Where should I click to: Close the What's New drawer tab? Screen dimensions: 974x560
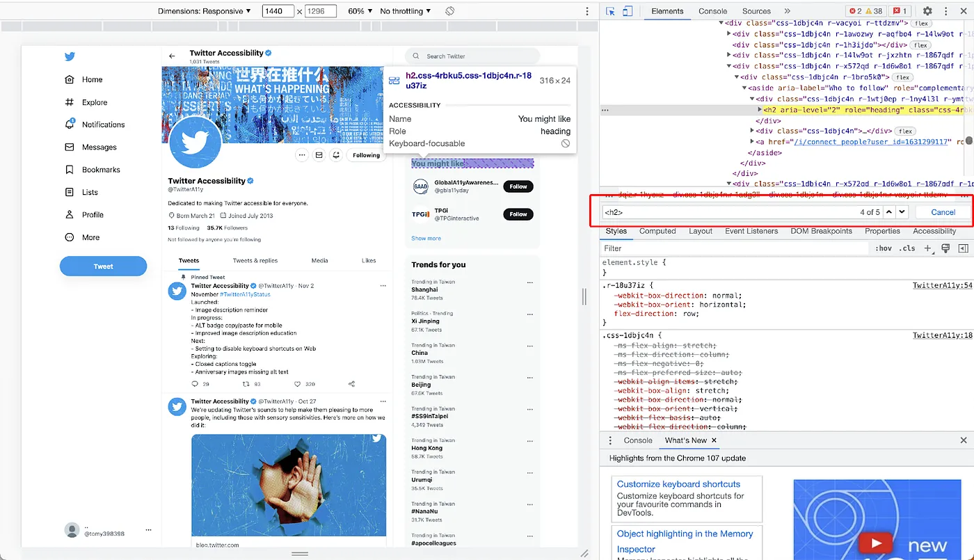coord(714,440)
